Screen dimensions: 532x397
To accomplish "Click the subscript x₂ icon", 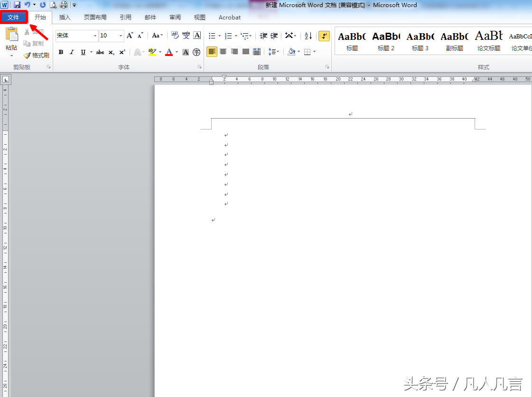I will click(111, 52).
